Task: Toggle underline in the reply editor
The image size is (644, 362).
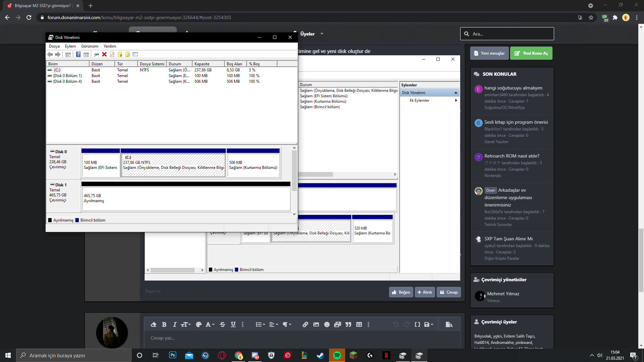Action: [x=233, y=324]
